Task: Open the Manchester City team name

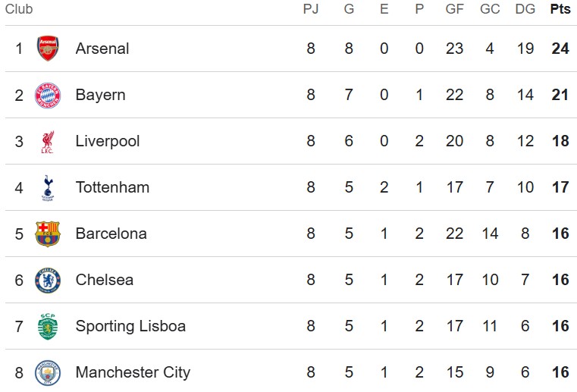Action: click(x=133, y=372)
